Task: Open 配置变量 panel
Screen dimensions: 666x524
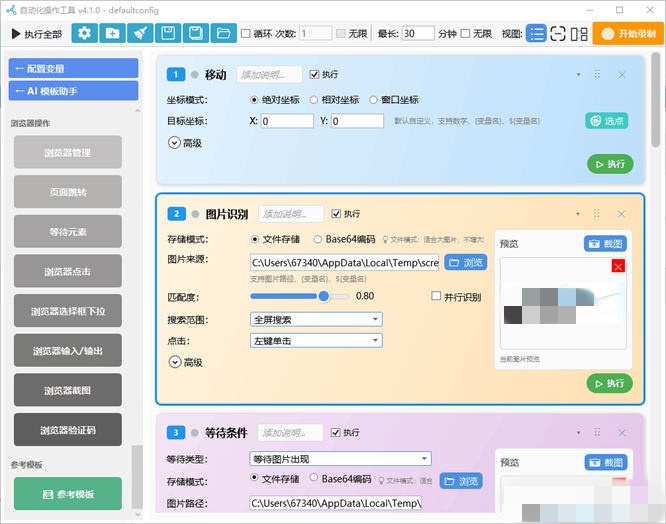Action: [73, 68]
